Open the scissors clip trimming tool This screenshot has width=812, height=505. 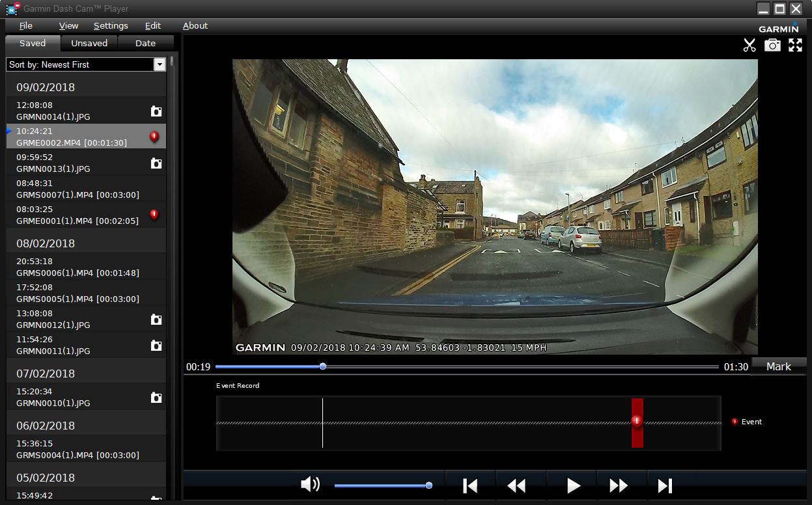click(749, 45)
